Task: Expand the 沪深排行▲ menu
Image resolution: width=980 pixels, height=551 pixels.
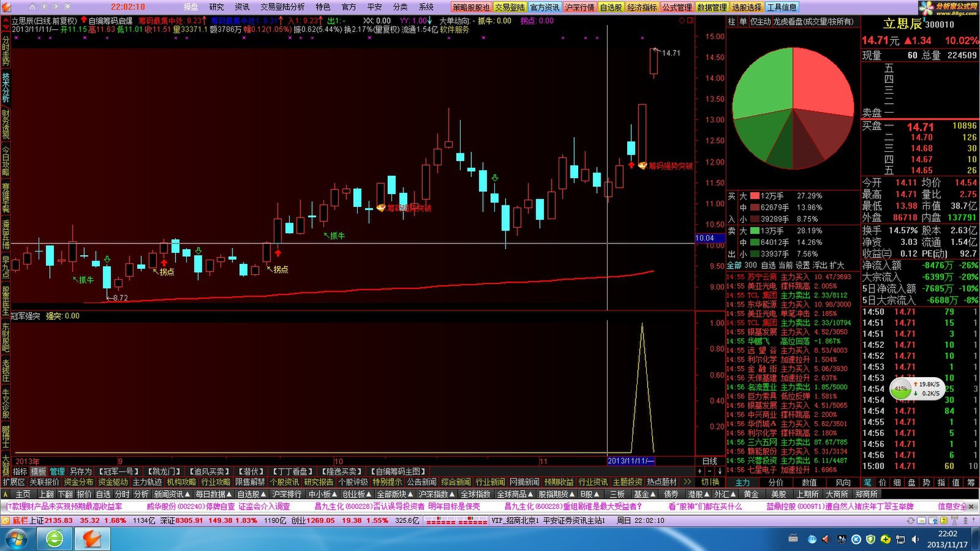Action: [287, 494]
